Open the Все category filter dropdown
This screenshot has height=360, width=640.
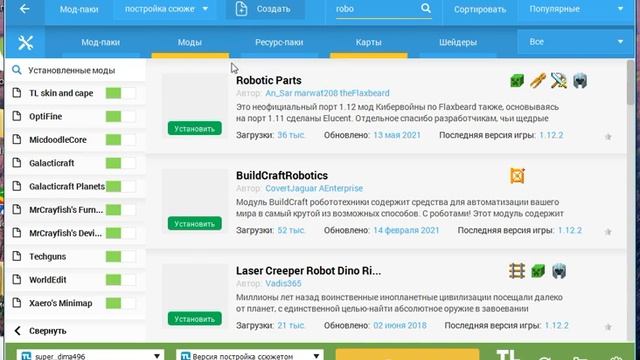click(x=576, y=42)
